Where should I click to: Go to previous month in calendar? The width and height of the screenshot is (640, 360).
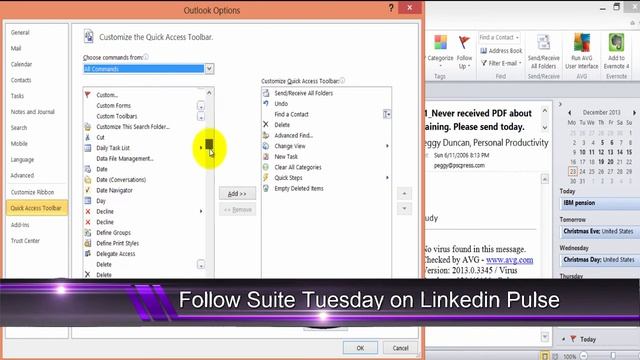(570, 113)
